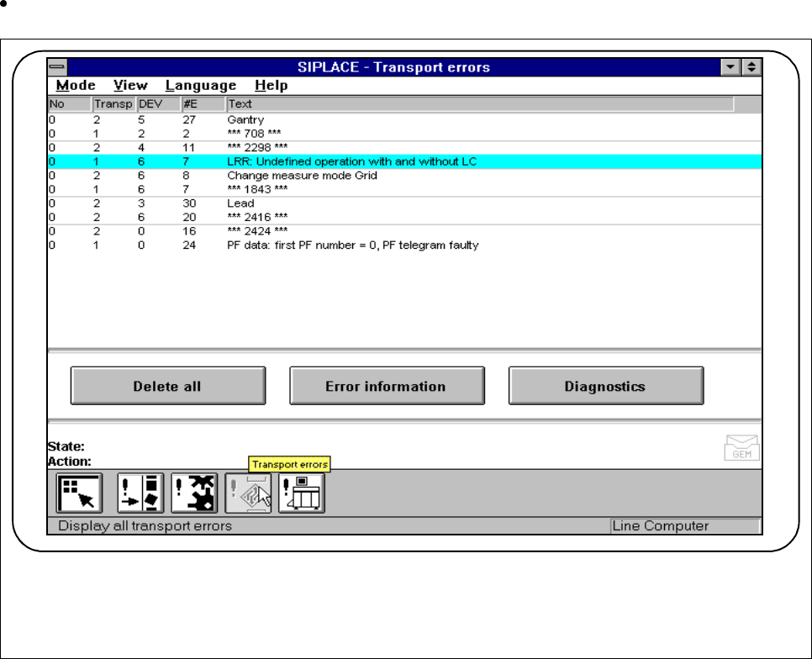
Task: Open the Mode menu
Action: [x=76, y=86]
